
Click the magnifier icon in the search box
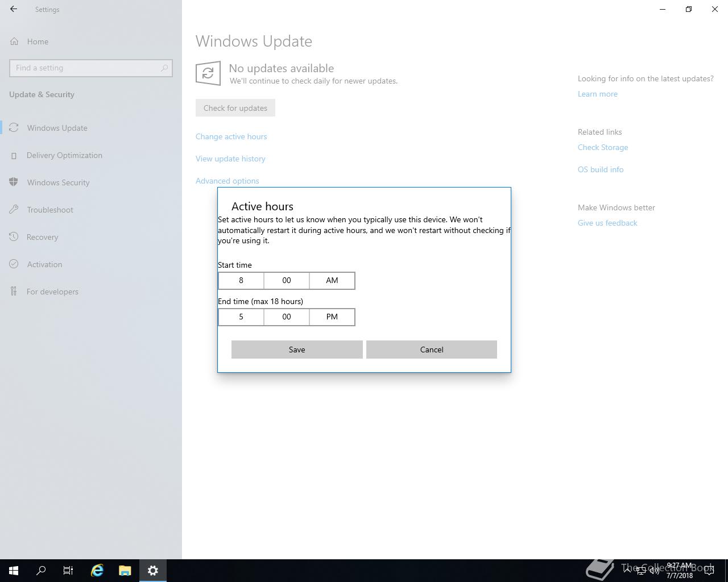point(164,68)
